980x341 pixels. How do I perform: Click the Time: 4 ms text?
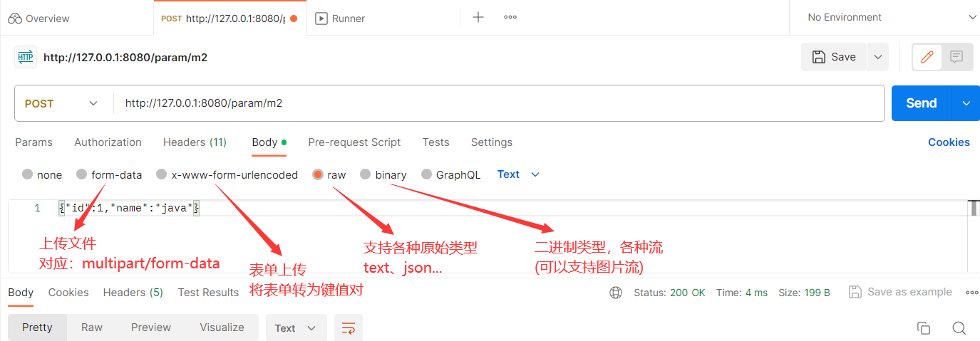[x=742, y=293]
